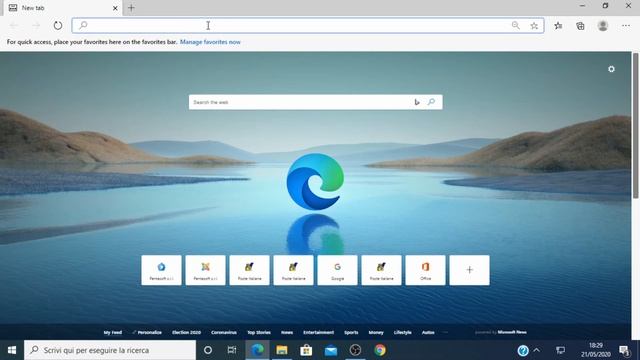Screen dimensions: 640x360
Task: Click the network icon in tray
Action: tap(561, 350)
